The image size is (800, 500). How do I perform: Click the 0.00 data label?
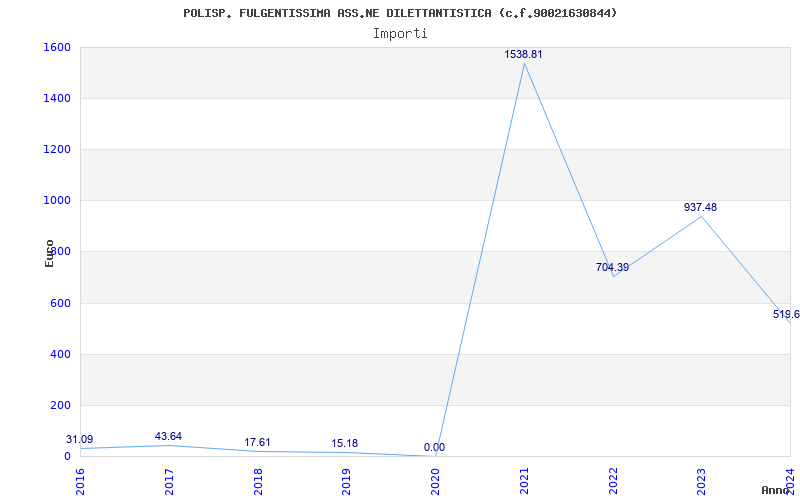[434, 447]
